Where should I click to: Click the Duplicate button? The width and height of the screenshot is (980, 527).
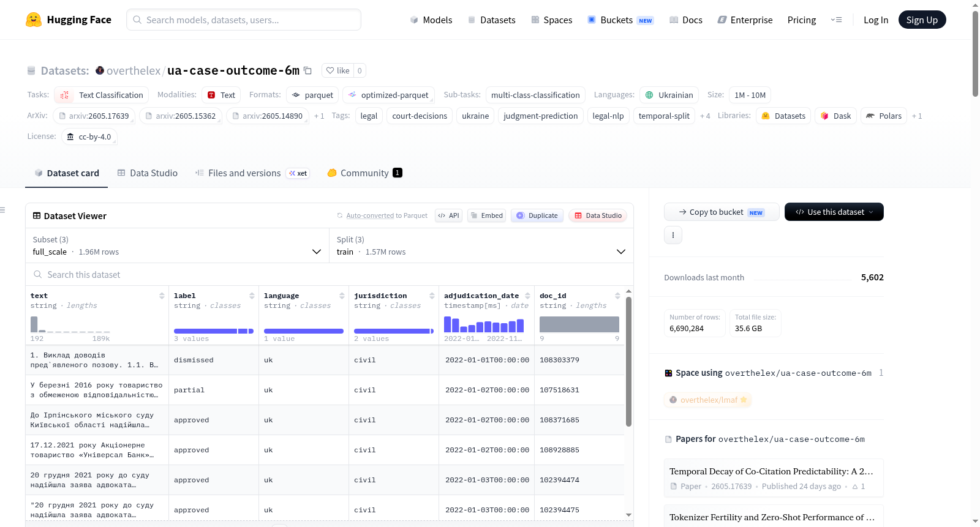(537, 215)
